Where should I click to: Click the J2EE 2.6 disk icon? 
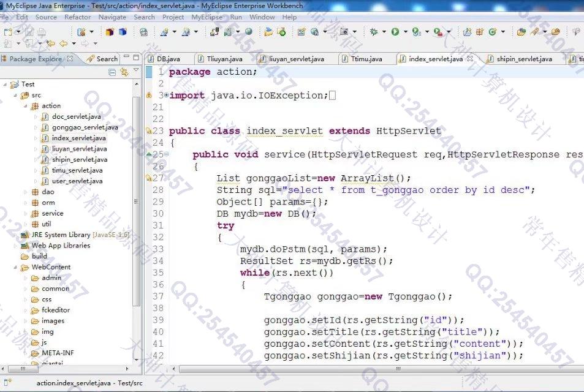(143, 32)
